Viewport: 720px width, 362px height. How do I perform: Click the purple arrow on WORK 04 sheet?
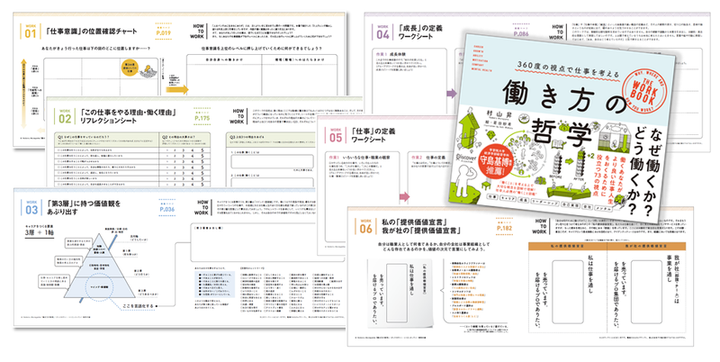[x=452, y=94]
